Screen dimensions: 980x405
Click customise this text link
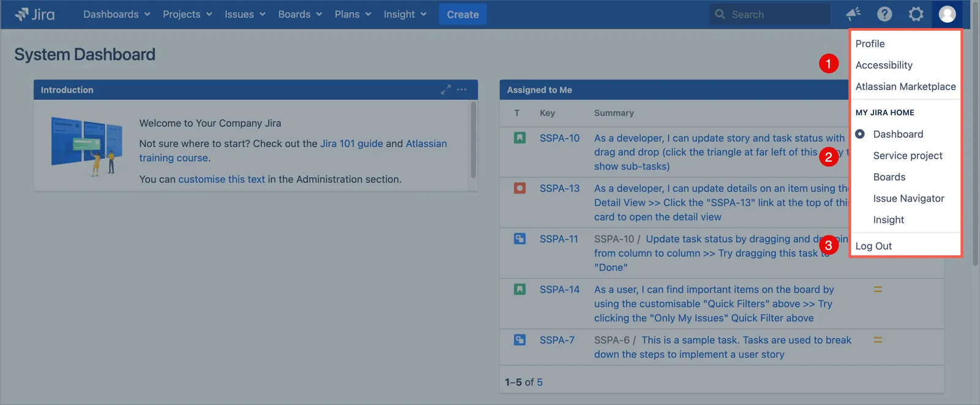(x=222, y=179)
